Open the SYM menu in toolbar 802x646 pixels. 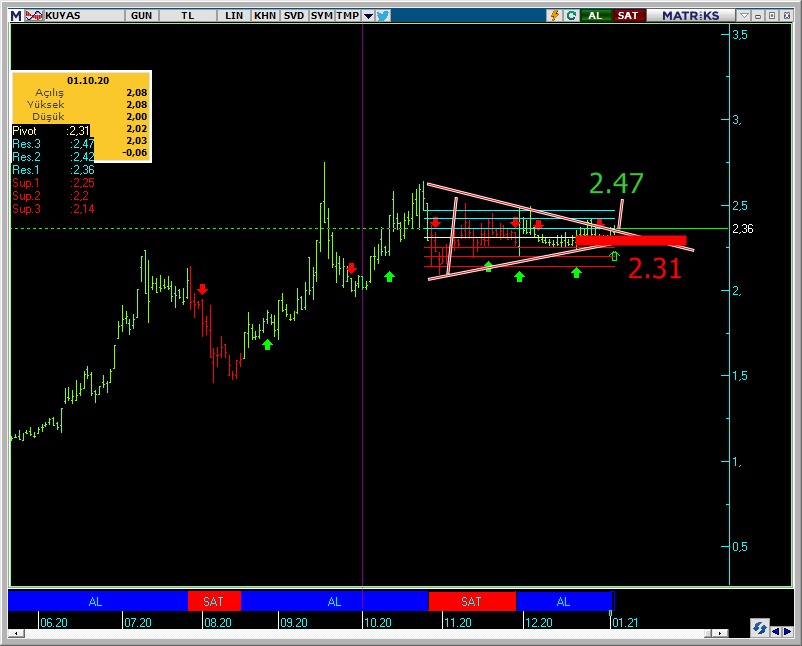(x=321, y=16)
